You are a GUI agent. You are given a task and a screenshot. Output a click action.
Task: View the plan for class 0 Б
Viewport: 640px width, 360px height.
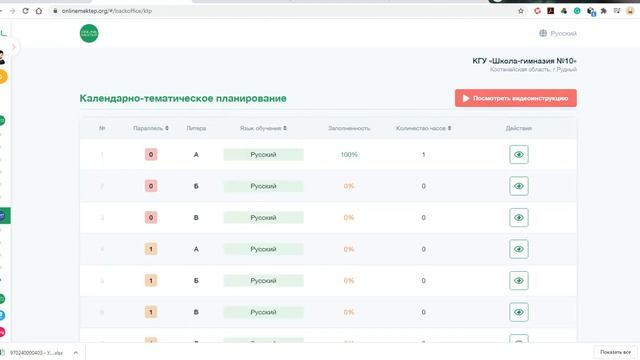pos(518,186)
